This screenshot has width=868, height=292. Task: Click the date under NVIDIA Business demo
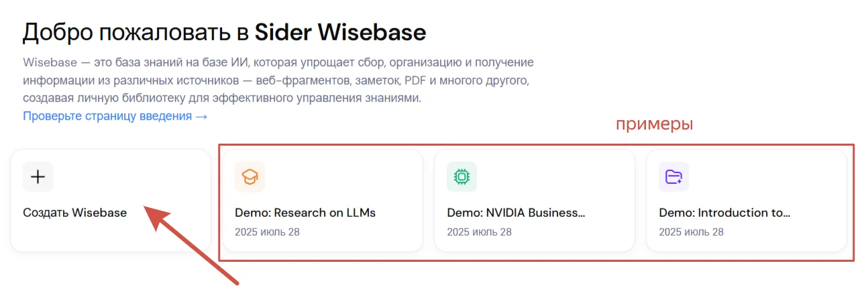pos(479,232)
